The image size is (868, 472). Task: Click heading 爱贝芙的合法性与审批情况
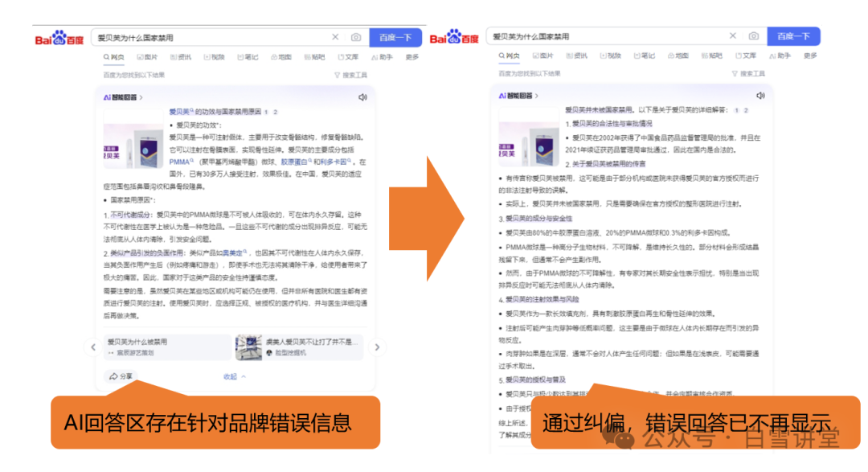[x=612, y=123]
